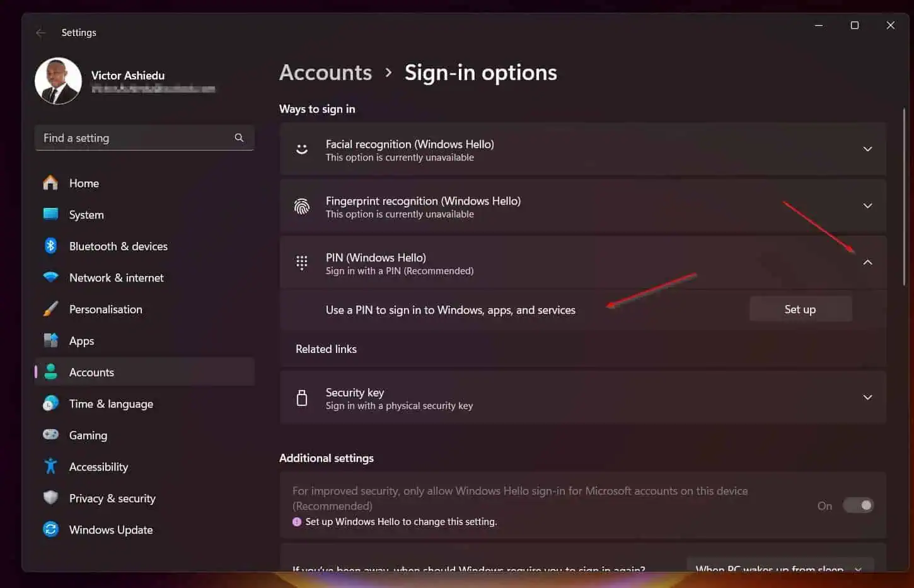Click the Accounts breadcrumb link
Screen dimensions: 914x588
325,72
